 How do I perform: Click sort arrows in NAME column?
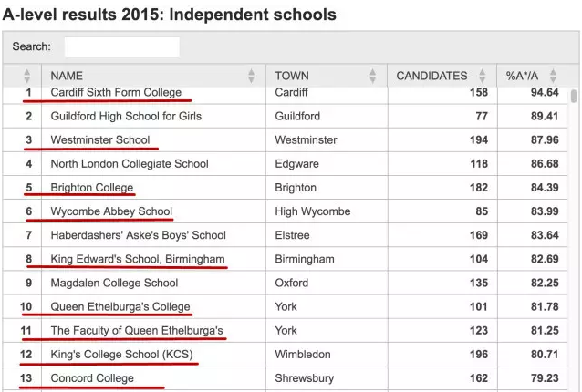coord(251,76)
